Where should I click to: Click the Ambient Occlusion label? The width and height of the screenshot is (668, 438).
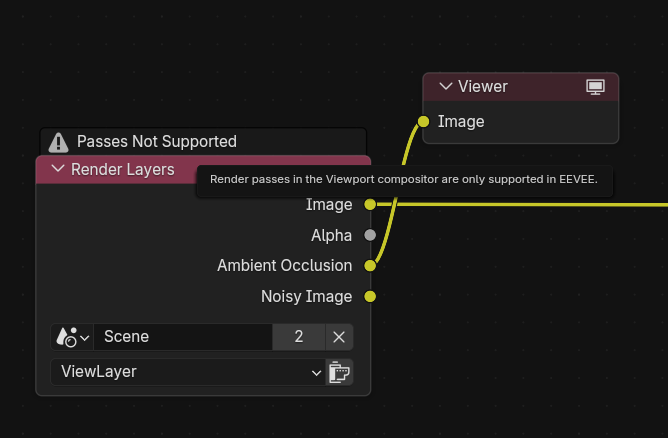285,265
